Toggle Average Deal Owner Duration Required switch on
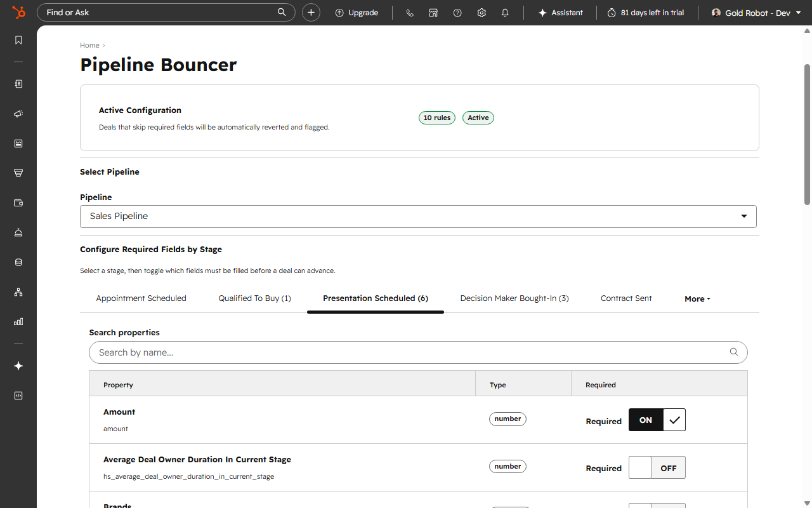812x508 pixels. point(657,468)
